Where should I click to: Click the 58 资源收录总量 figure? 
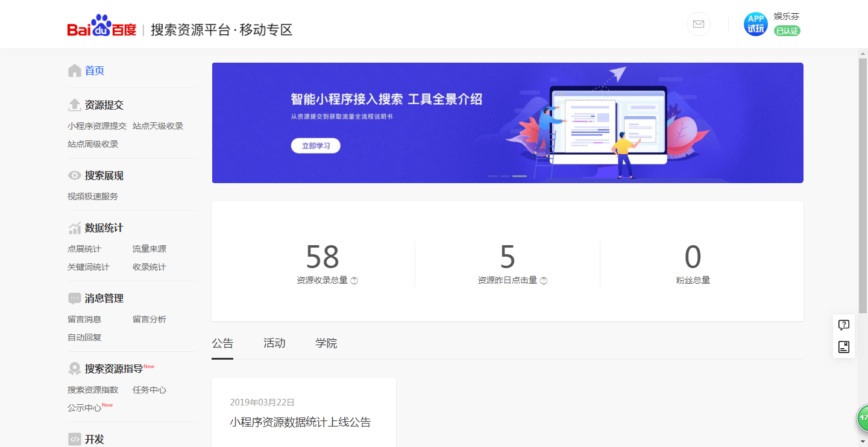(x=322, y=257)
